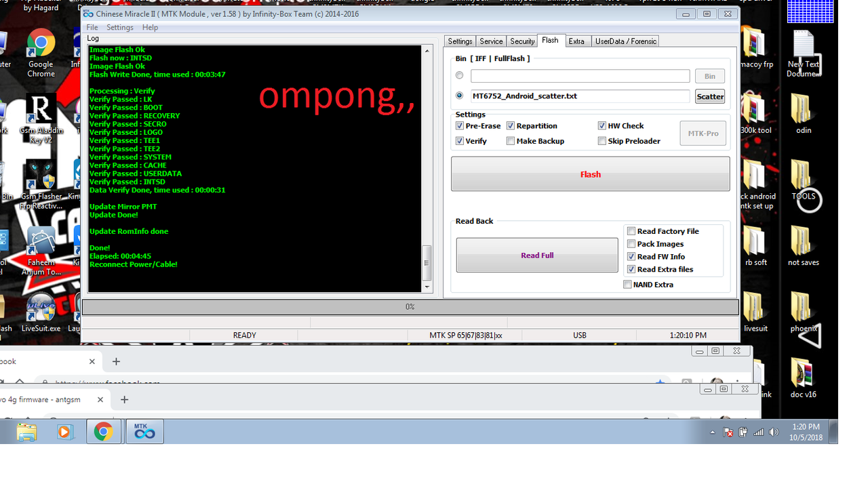868x488 pixels.
Task: Switch to Chrome from the taskbar
Action: tap(103, 432)
